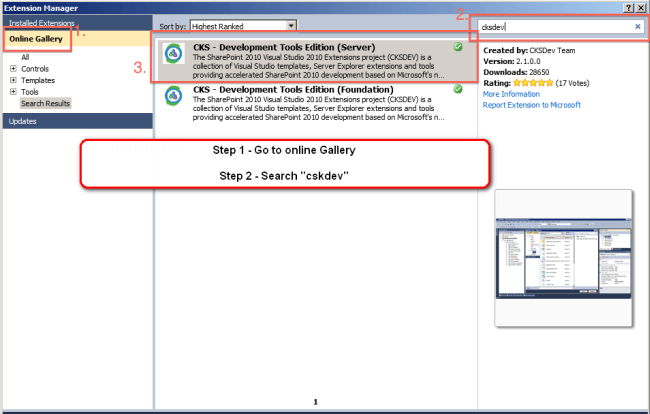Click the Downloads 28650 text
Image resolution: width=650 pixels, height=414 pixels.
[x=516, y=72]
